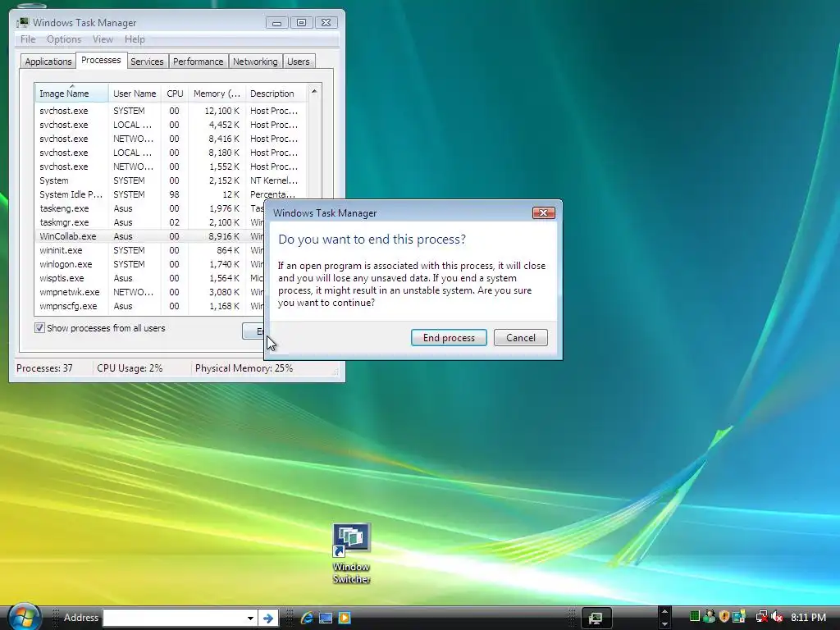Uncheck Show processes from all users
Screen dimensions: 840x630
coord(39,328)
